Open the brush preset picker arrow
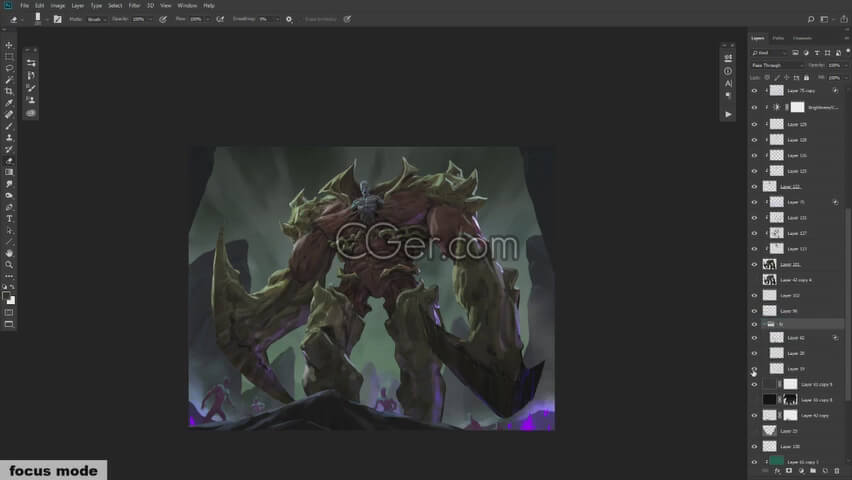852x480 pixels. (47, 20)
